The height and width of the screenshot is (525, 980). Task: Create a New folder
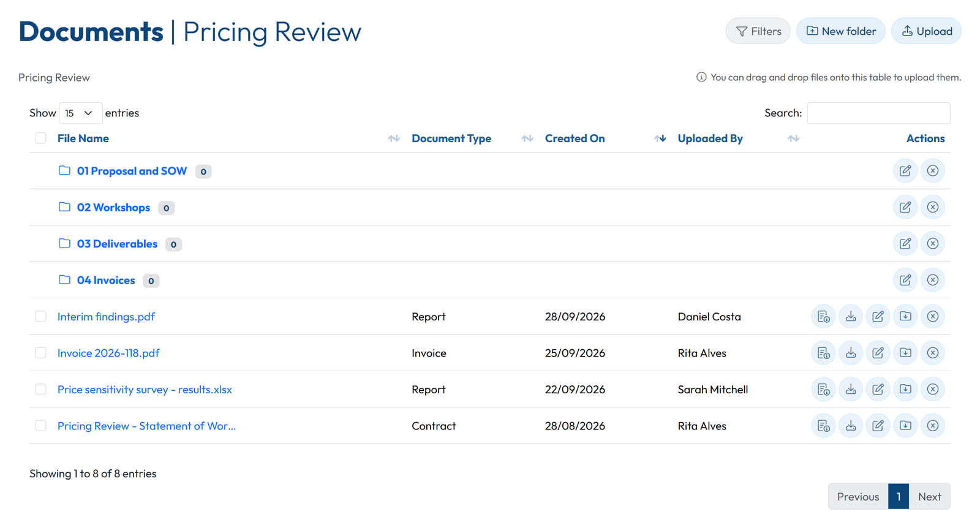[841, 31]
